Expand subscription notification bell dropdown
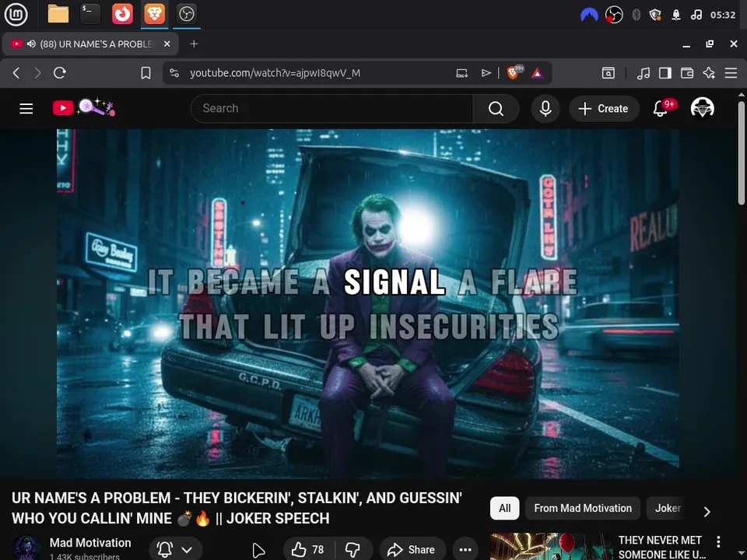Viewport: 747px width, 560px height. pyautogui.click(x=175, y=550)
